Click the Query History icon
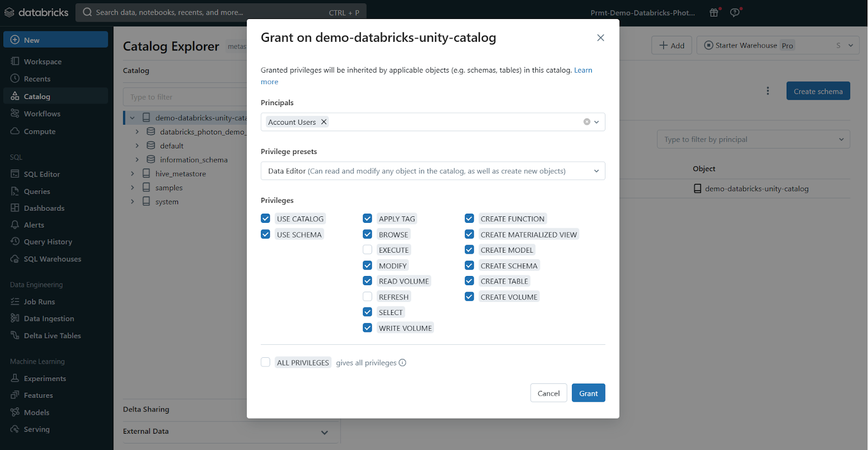868x450 pixels. click(x=15, y=241)
